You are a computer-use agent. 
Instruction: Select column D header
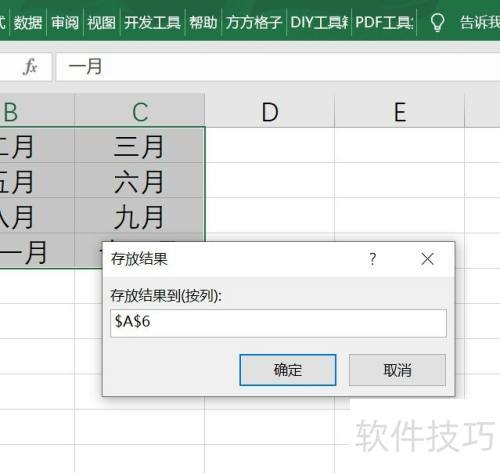click(x=270, y=112)
